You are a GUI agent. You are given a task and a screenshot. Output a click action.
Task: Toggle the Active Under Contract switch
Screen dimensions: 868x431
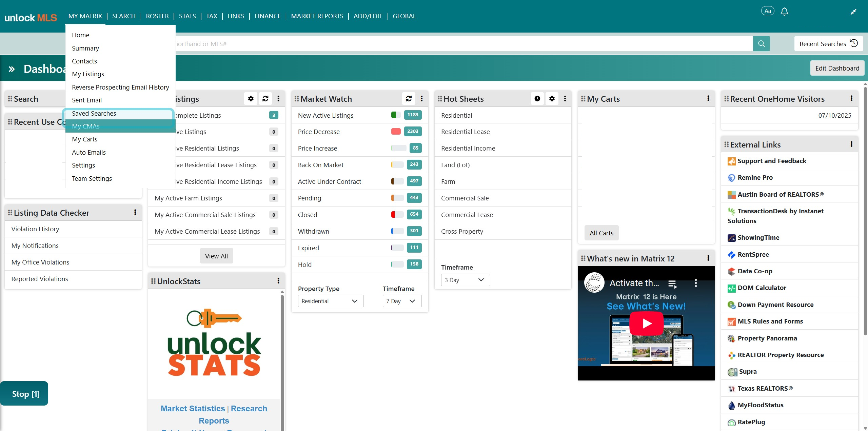point(397,181)
